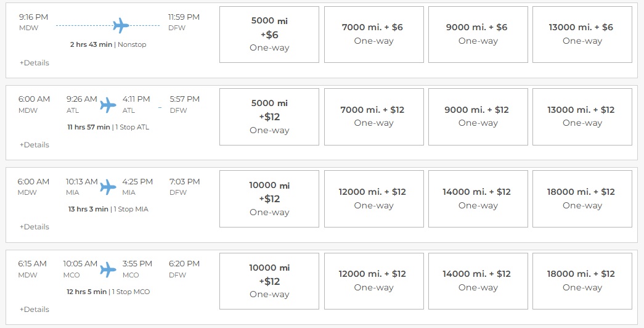
Task: Select 10000 mi +$12 fare on MIA flight
Action: click(269, 199)
